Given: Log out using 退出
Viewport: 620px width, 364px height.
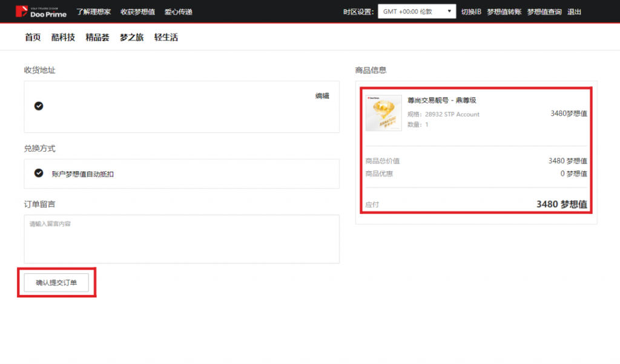Looking at the screenshot, I should point(574,11).
